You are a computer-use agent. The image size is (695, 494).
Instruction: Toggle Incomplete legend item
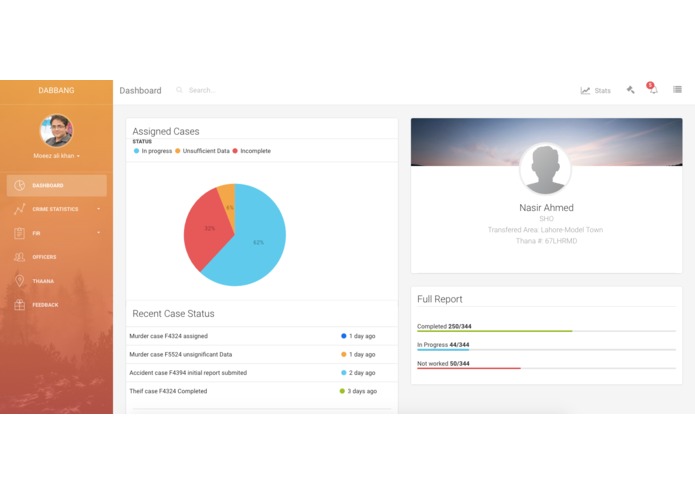coord(252,151)
